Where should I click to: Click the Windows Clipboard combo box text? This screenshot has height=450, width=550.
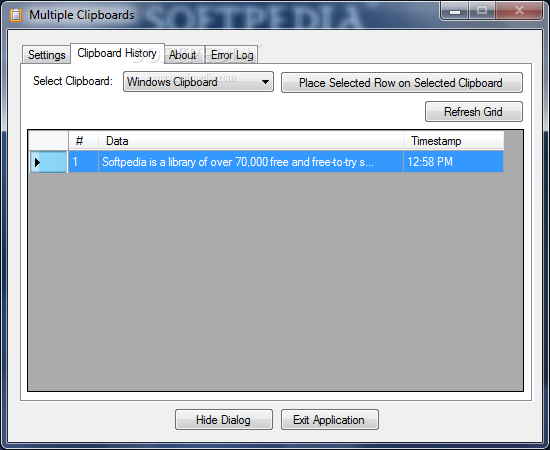[x=172, y=82]
